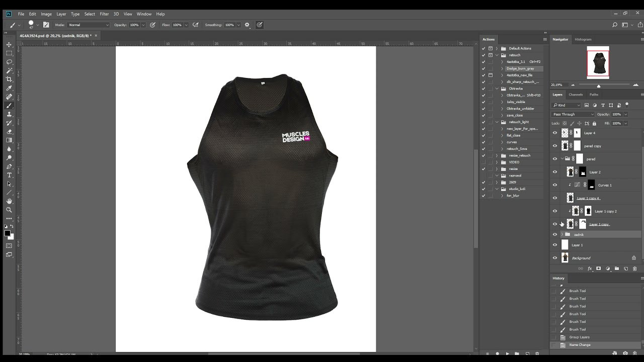
Task: Add a layer mask from Layers footer
Action: click(x=598, y=269)
